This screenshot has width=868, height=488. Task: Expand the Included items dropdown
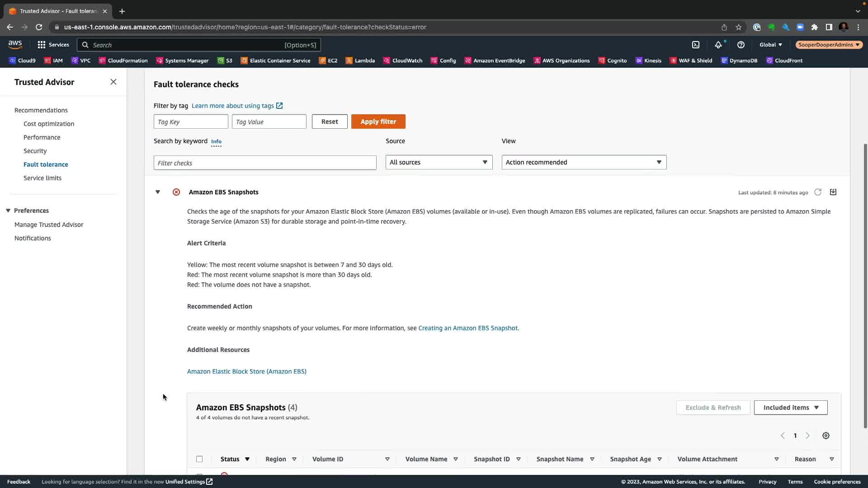click(791, 408)
